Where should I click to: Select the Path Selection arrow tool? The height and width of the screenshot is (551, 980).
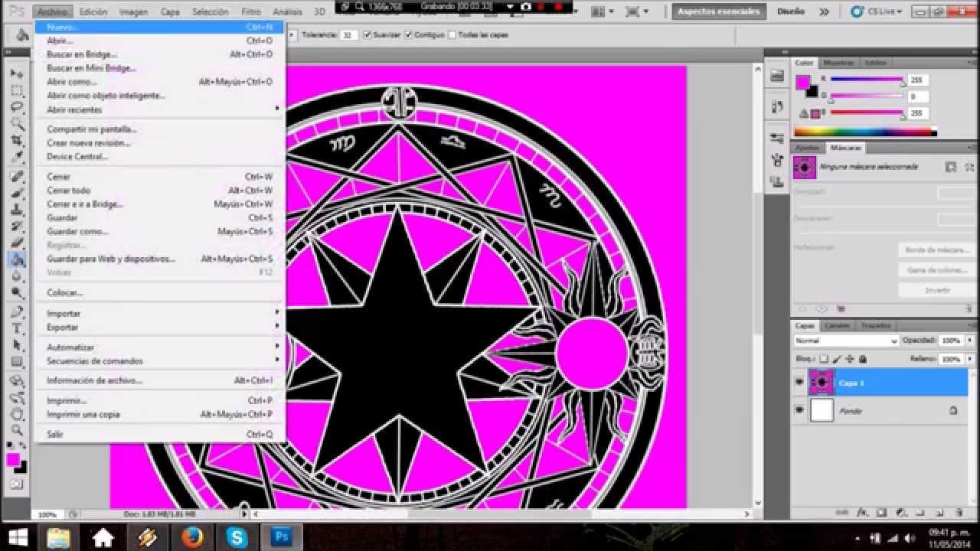coord(17,345)
